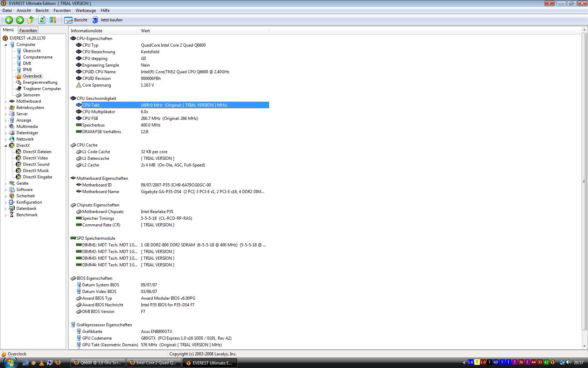Image resolution: width=588 pixels, height=368 pixels.
Task: Click the Jetzt kaufen toolbar button
Action: point(107,20)
